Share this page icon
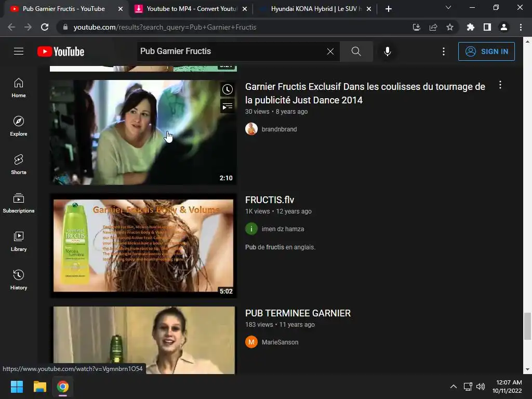This screenshot has height=399, width=532. pyautogui.click(x=433, y=27)
